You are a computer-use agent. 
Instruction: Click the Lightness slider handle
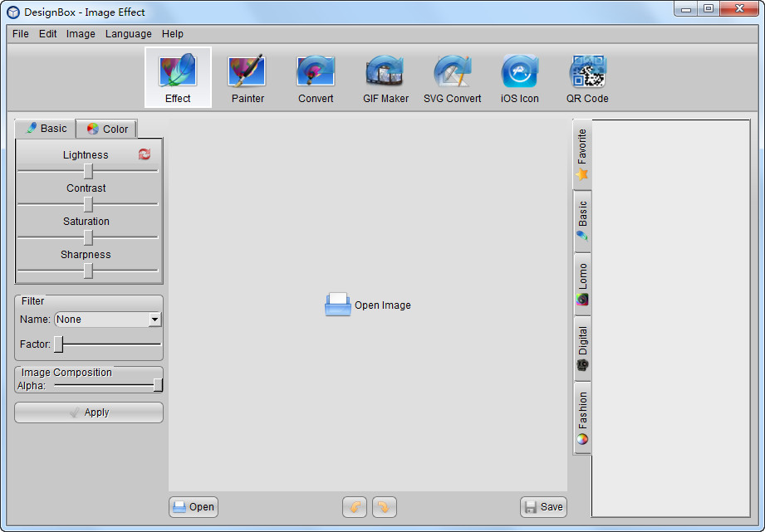pyautogui.click(x=88, y=171)
